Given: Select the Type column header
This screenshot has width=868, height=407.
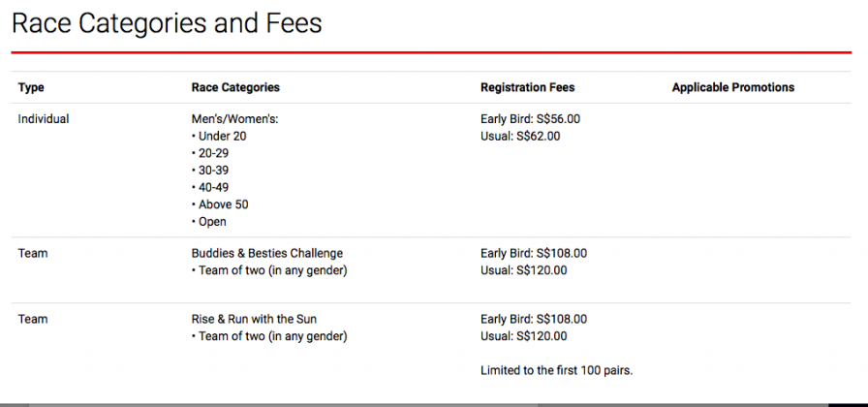Looking at the screenshot, I should point(31,87).
